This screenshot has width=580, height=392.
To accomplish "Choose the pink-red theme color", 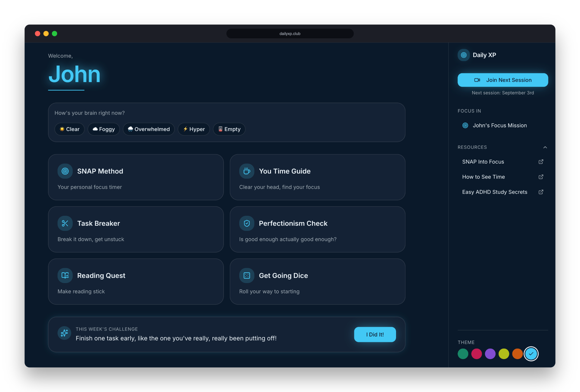I will coord(476,354).
